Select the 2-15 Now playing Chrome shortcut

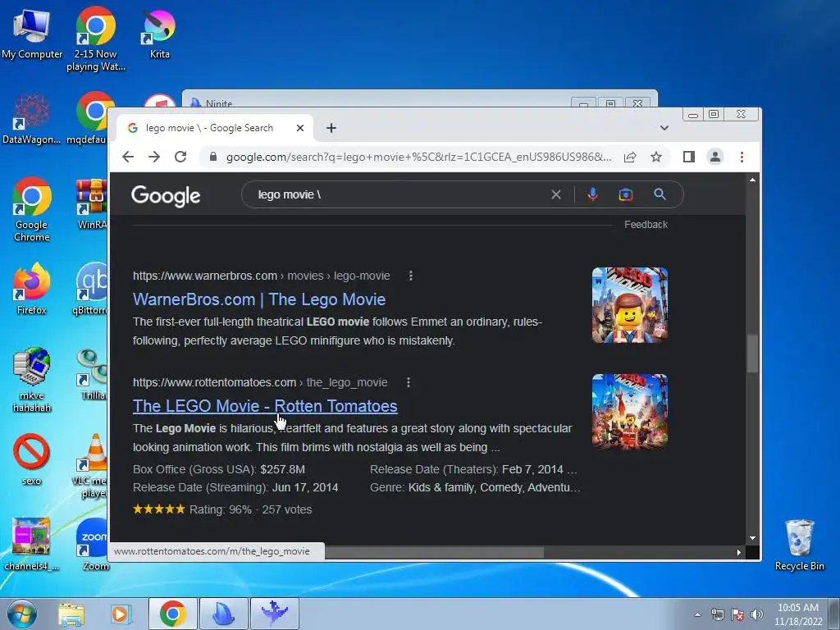[95, 39]
